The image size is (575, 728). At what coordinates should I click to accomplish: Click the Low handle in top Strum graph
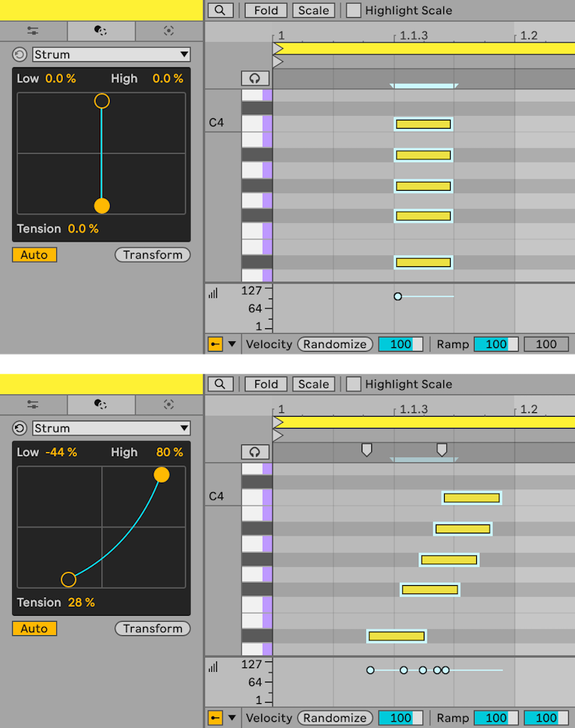(x=102, y=206)
